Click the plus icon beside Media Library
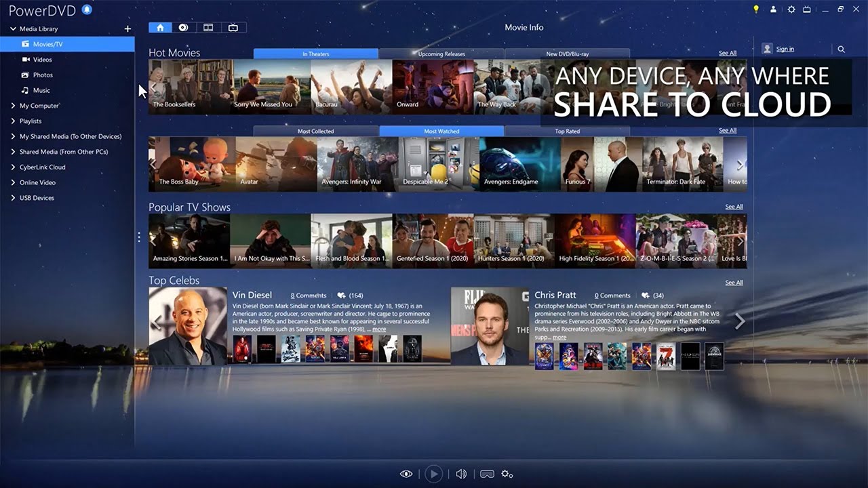The height and width of the screenshot is (488, 868). coord(127,29)
